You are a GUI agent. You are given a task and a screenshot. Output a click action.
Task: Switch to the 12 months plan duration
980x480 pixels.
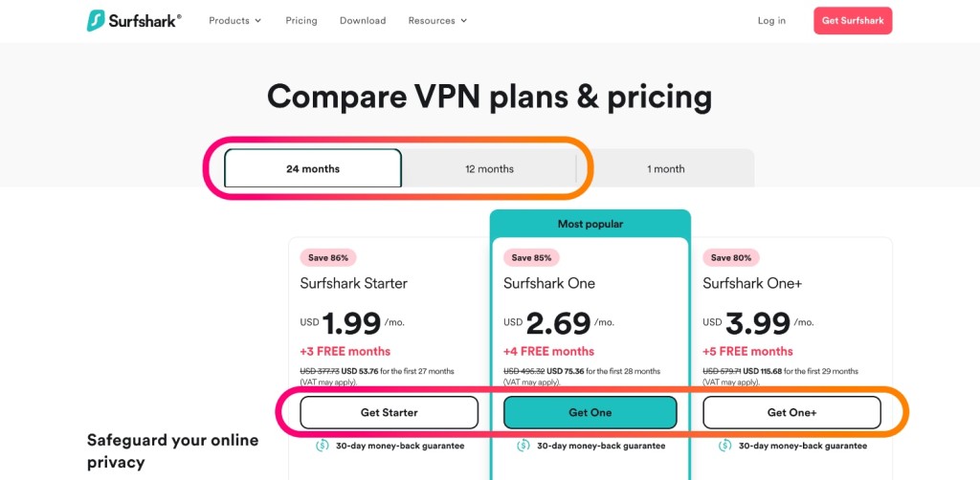pos(489,168)
